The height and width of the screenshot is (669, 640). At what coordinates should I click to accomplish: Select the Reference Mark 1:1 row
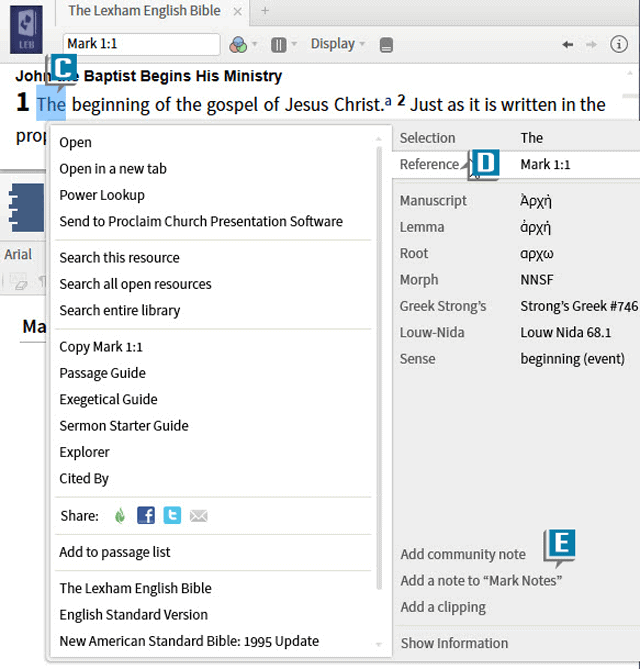[516, 165]
